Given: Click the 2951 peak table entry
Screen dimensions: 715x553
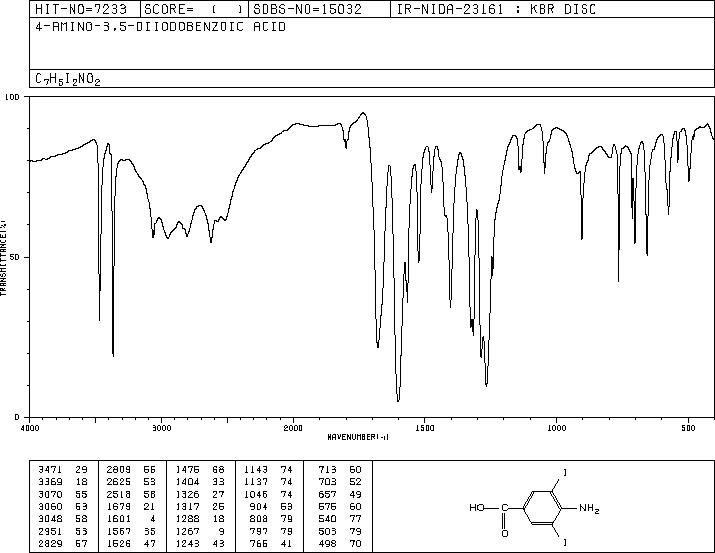Looking at the screenshot, I should 63,532.
